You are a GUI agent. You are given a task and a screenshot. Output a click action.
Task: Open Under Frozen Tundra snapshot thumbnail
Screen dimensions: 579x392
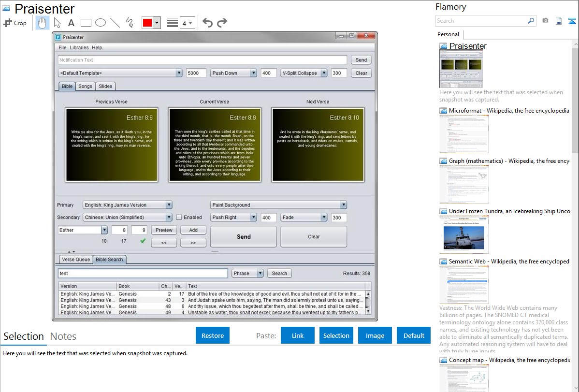pyautogui.click(x=464, y=234)
